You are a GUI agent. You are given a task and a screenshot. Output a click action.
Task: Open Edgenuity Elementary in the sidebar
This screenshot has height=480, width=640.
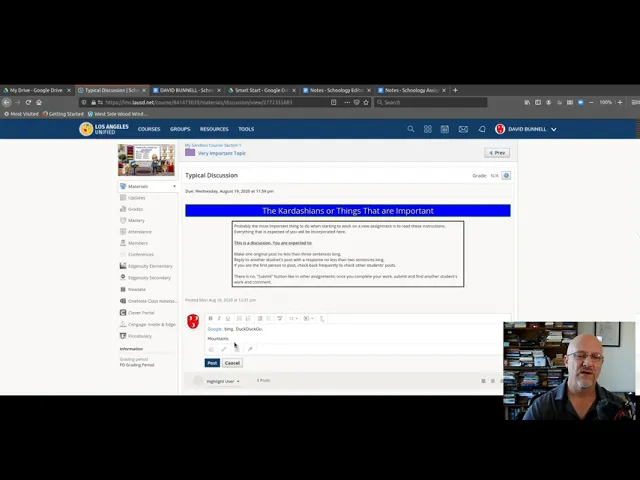(x=150, y=266)
